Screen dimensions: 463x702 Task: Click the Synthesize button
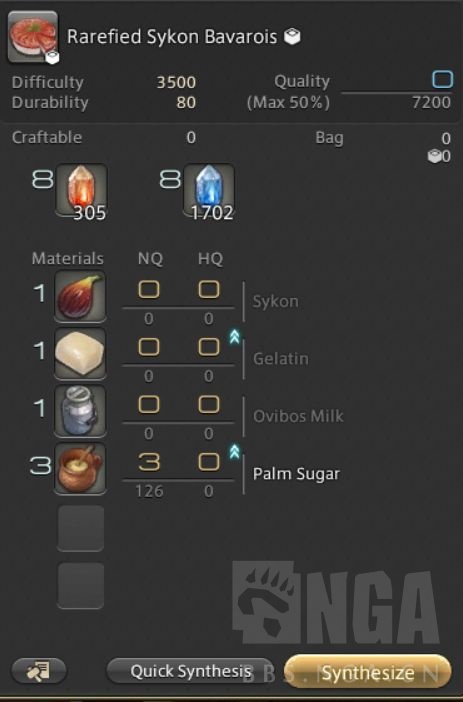(x=367, y=671)
